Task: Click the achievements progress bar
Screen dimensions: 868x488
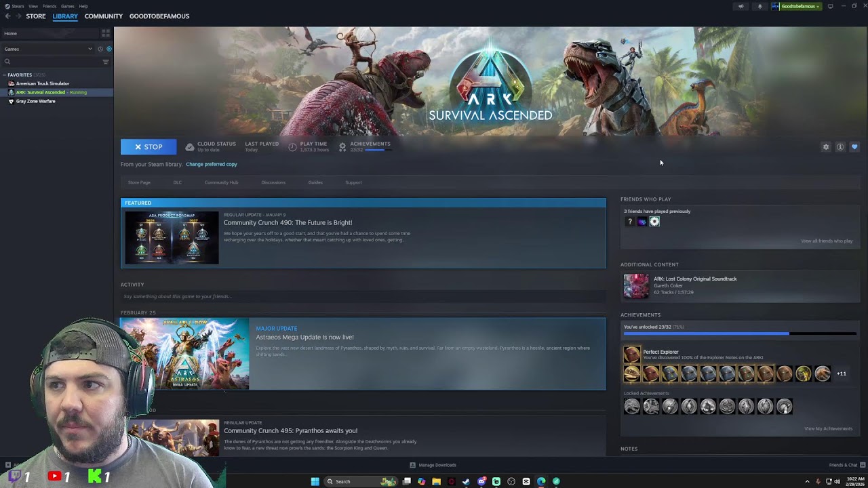Action: point(738,333)
